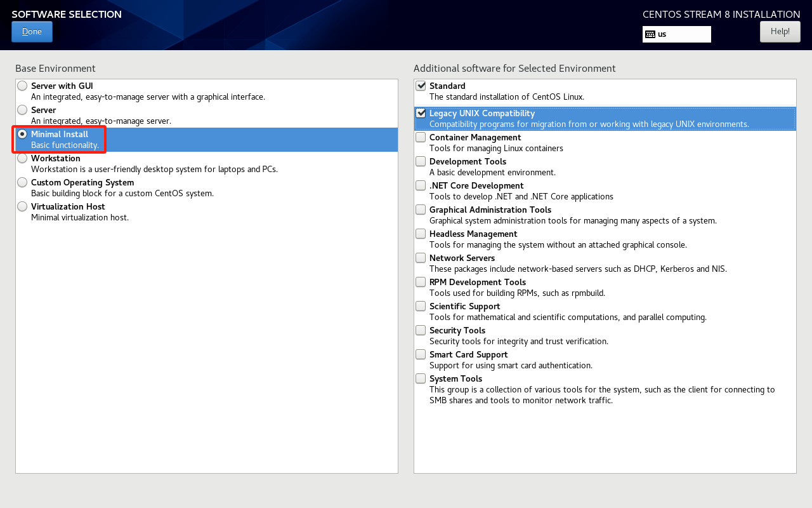This screenshot has height=508, width=812.
Task: Enable RPM Development Tools checkbox
Action: [421, 282]
